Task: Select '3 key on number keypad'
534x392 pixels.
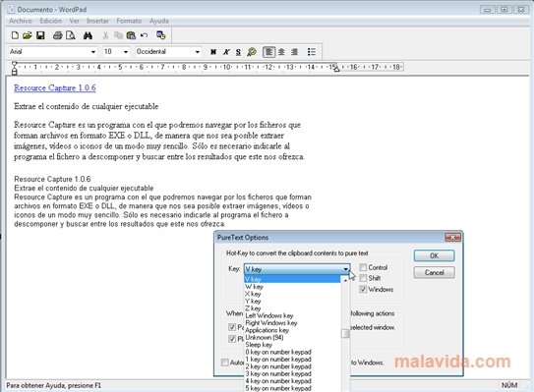Action: pyautogui.click(x=292, y=374)
